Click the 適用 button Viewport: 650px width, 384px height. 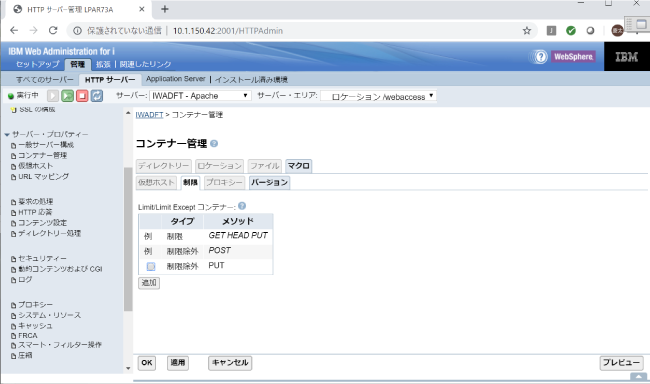click(178, 363)
